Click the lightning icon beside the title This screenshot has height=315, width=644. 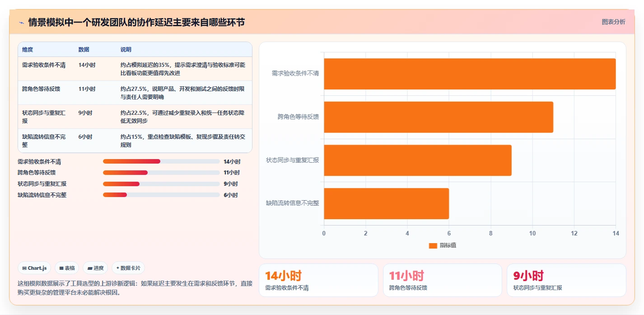[x=21, y=23]
